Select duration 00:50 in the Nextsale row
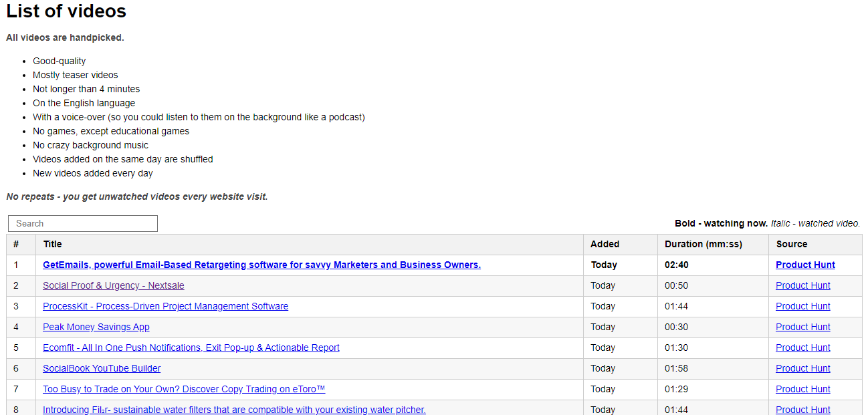The width and height of the screenshot is (868, 415). [x=676, y=285]
